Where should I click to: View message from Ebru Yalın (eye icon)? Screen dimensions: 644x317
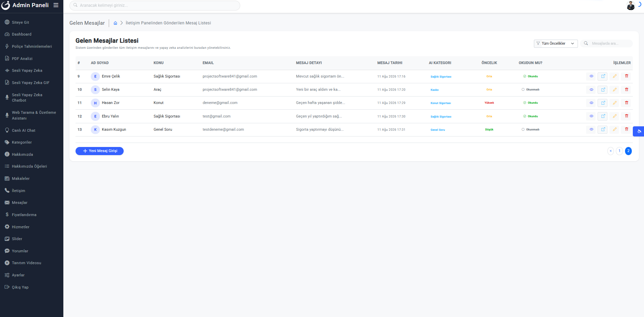(591, 116)
